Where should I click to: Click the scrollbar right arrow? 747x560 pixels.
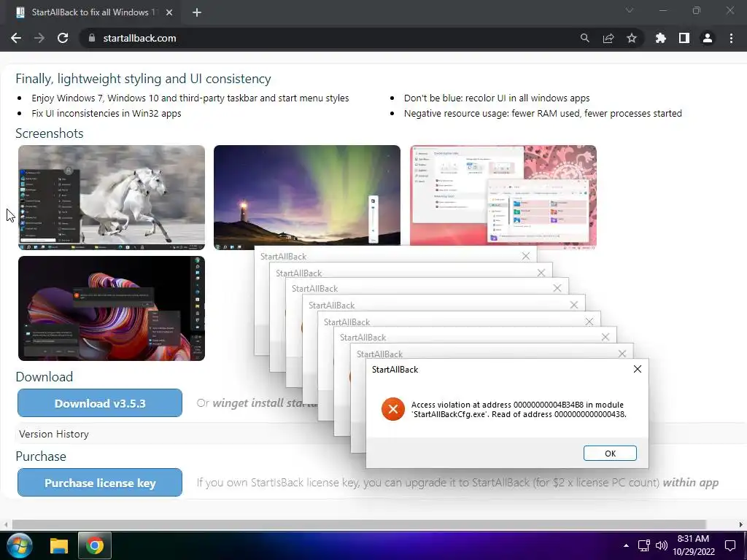741,524
